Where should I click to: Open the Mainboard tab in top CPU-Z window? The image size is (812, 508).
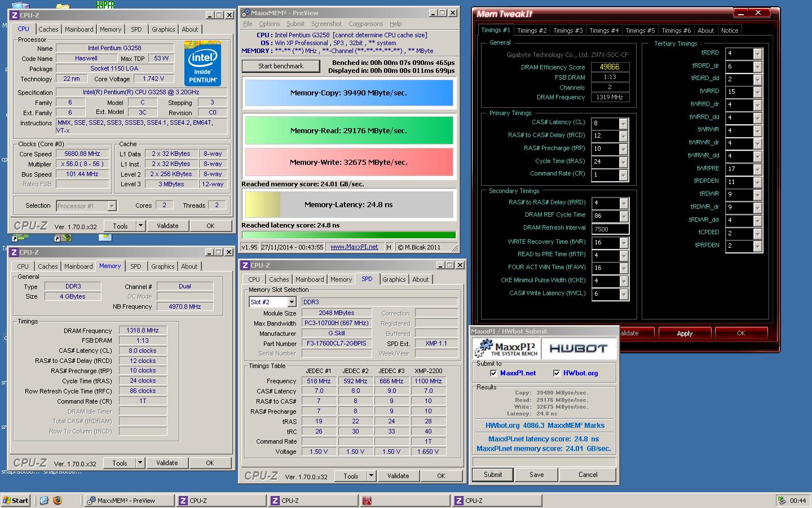point(79,29)
